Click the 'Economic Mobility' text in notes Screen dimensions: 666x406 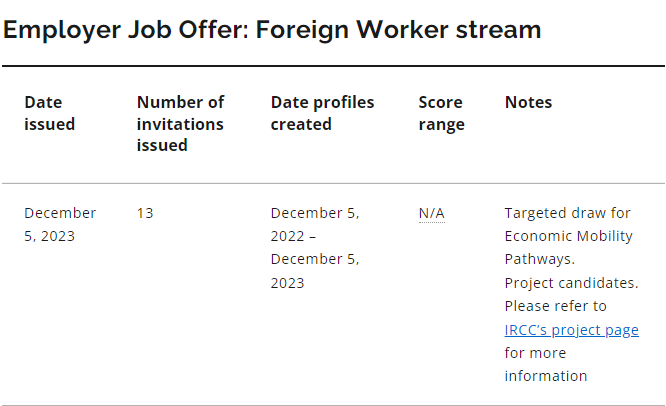tap(569, 236)
